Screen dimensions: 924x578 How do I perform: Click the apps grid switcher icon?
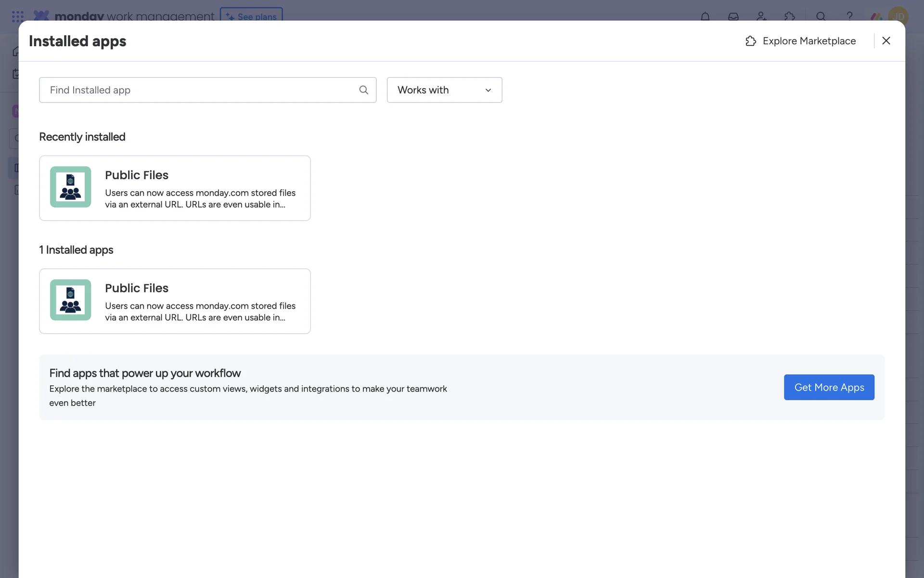(18, 16)
